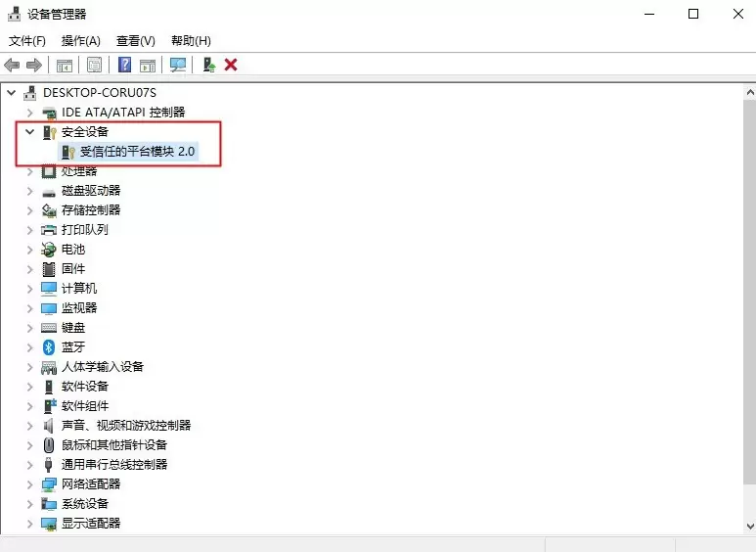Image resolution: width=756 pixels, height=552 pixels.
Task: Click the red X uninstall device icon
Action: point(231,65)
